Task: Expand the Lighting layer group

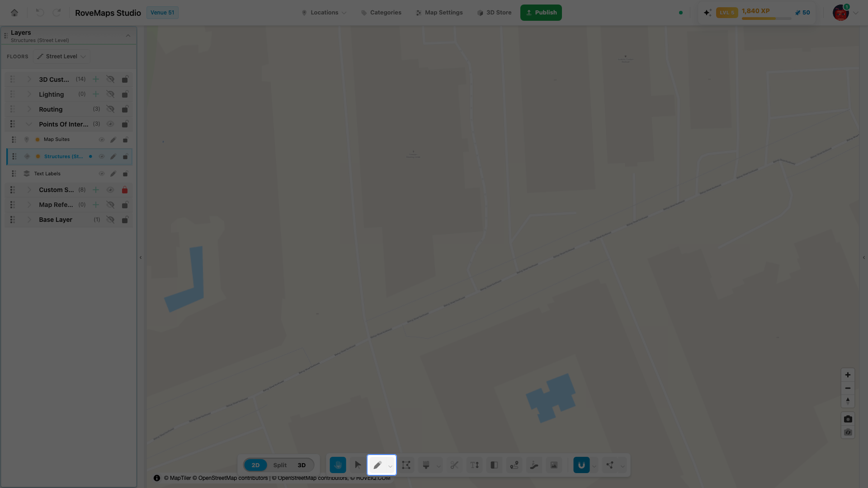Action: pyautogui.click(x=29, y=94)
